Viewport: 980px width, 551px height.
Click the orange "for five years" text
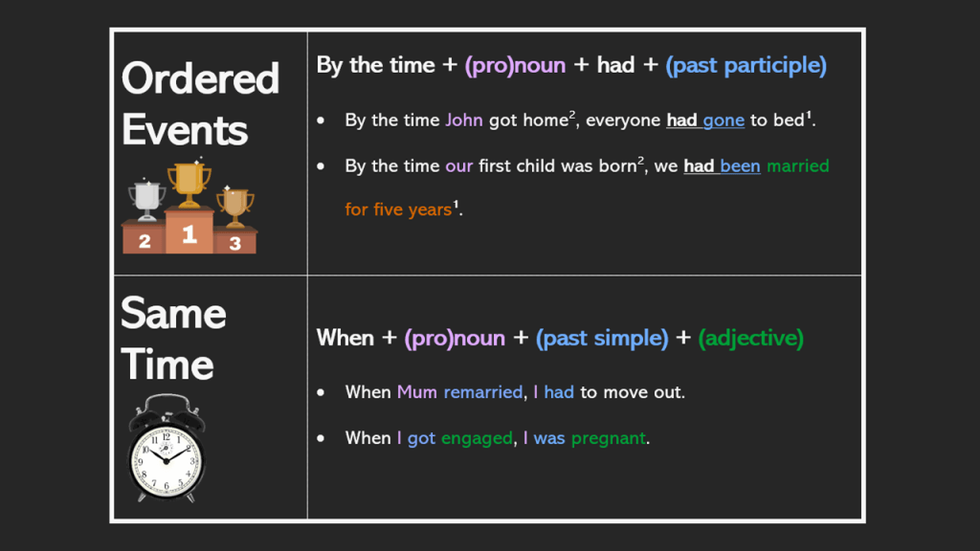point(398,209)
